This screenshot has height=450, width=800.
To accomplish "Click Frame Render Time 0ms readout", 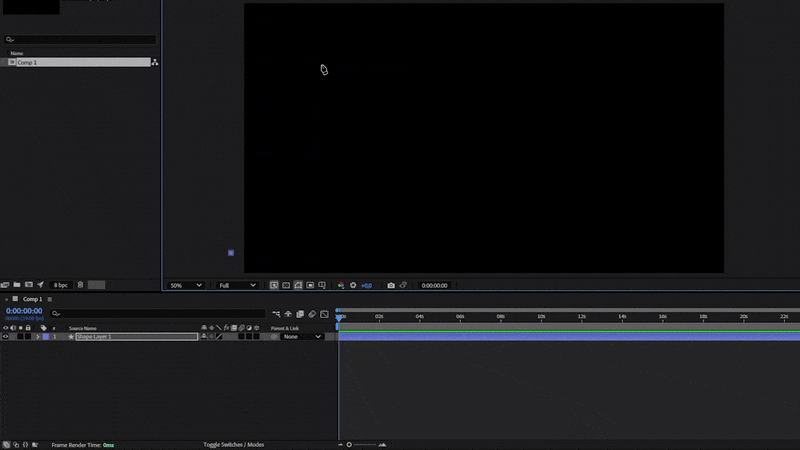I will (83, 445).
